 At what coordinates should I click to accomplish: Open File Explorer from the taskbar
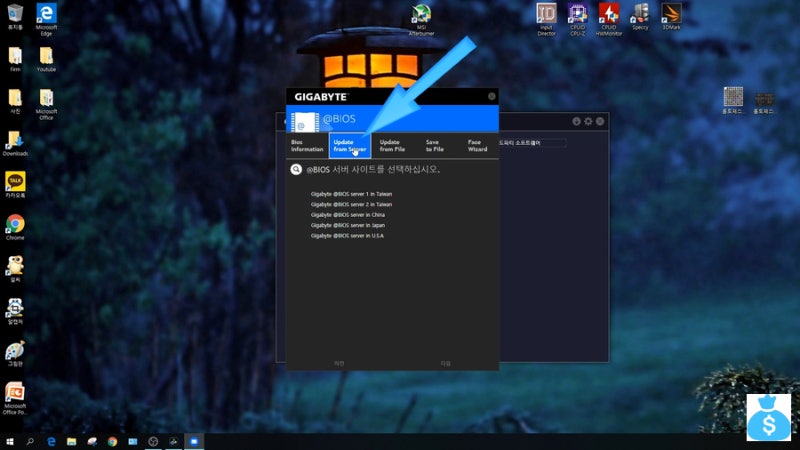(71, 441)
